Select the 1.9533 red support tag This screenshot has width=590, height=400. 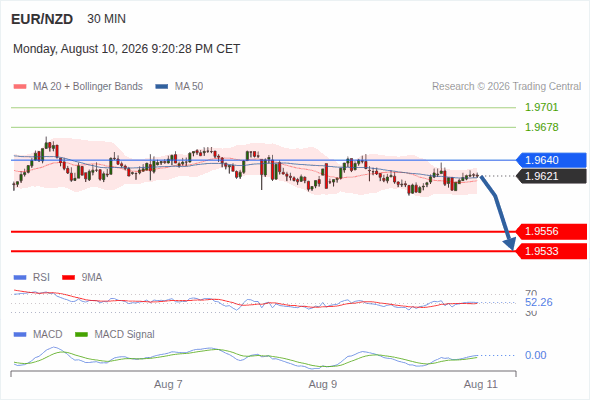click(x=552, y=251)
